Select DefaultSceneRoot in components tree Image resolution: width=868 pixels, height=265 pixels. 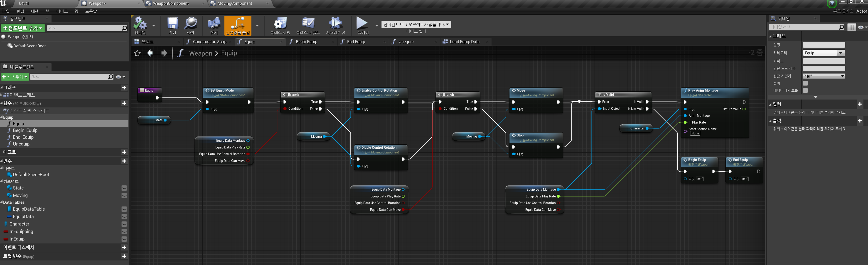pos(29,46)
